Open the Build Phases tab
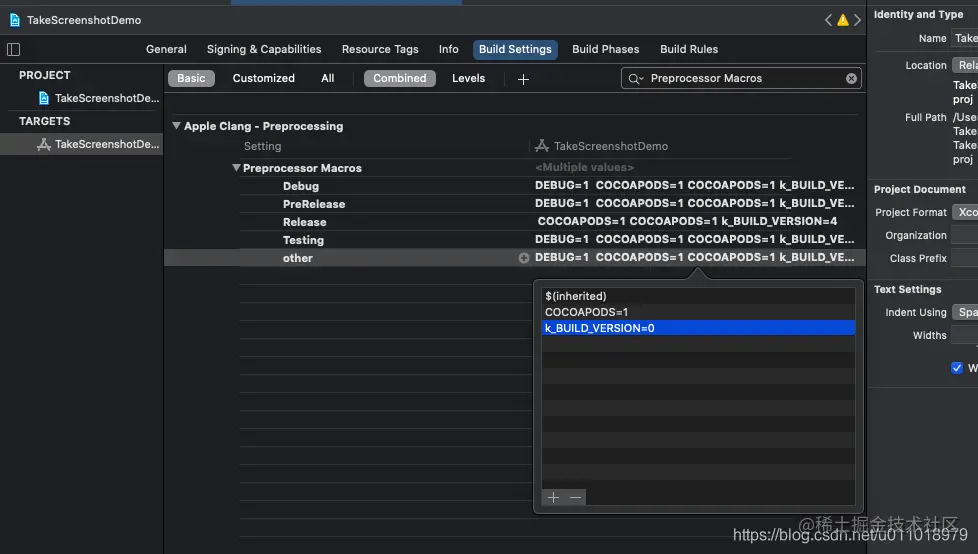This screenshot has width=978, height=554. point(606,49)
